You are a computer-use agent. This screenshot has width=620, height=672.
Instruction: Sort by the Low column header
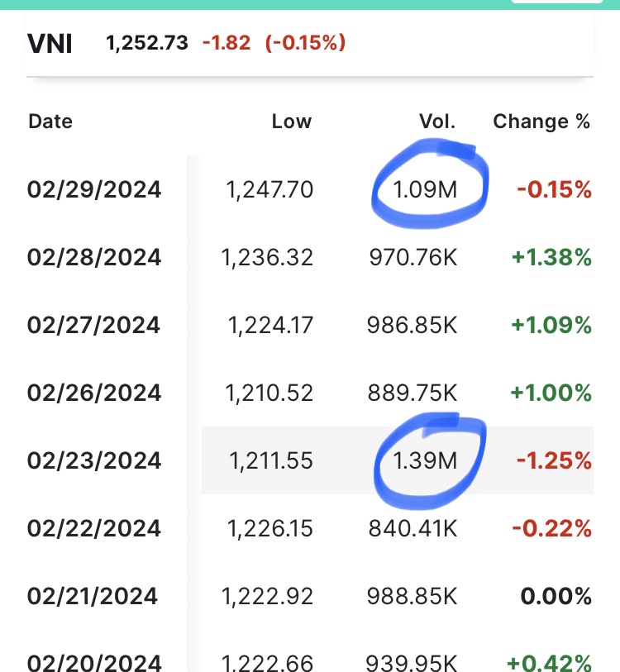[x=291, y=122]
